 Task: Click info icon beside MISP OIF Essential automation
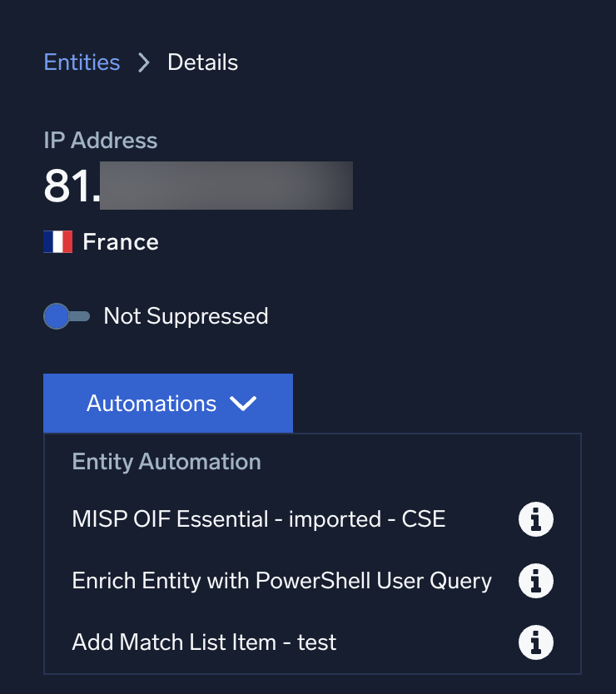535,519
